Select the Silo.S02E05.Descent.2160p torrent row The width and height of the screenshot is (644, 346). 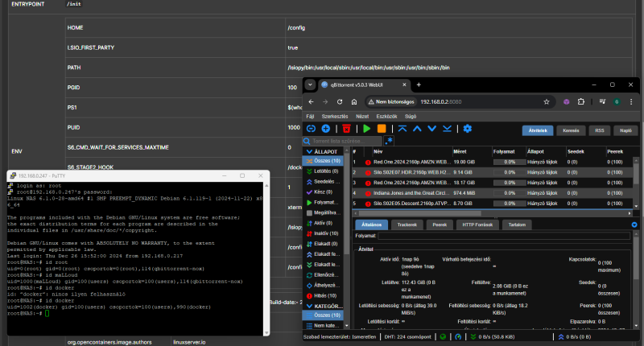(492, 203)
